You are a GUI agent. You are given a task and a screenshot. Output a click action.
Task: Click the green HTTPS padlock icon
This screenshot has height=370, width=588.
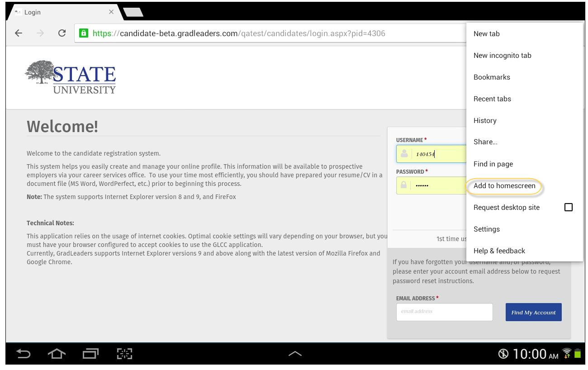pyautogui.click(x=84, y=33)
